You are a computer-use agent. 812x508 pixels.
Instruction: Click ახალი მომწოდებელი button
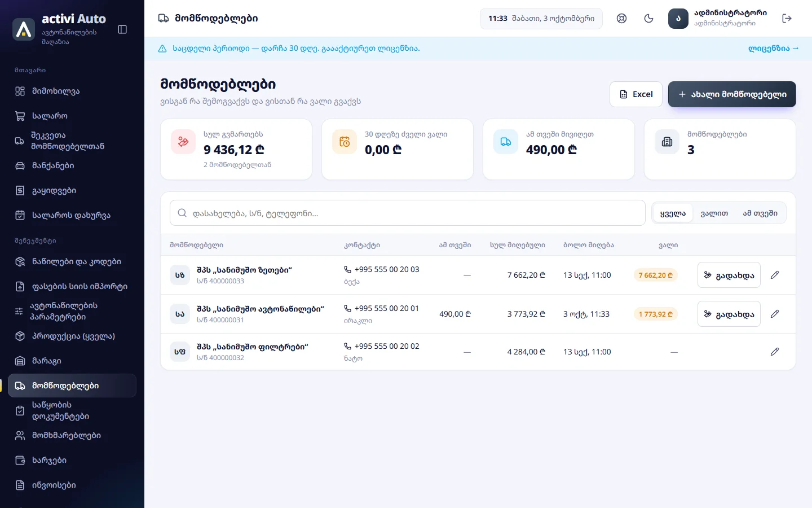732,94
